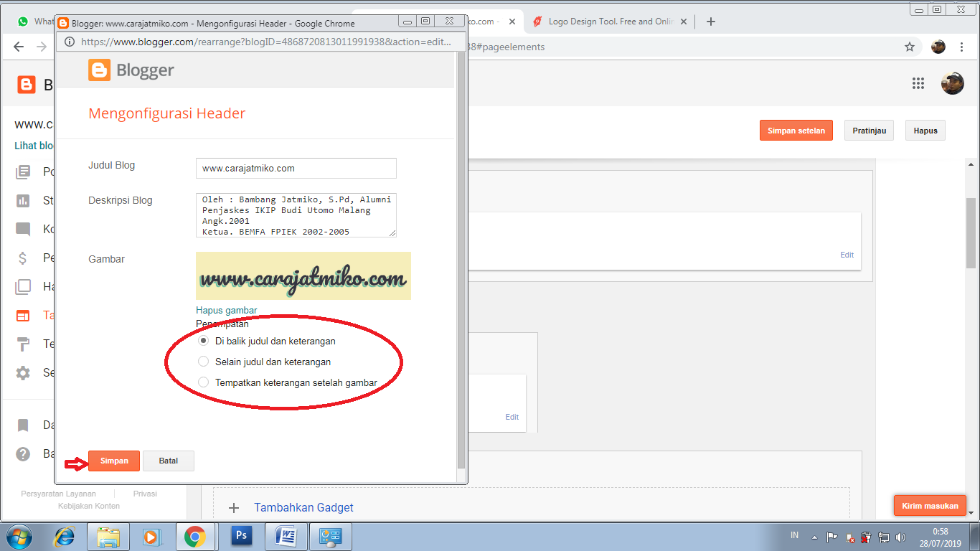Click the Hapus gambar link
Screen dimensions: 980x551
tap(226, 311)
